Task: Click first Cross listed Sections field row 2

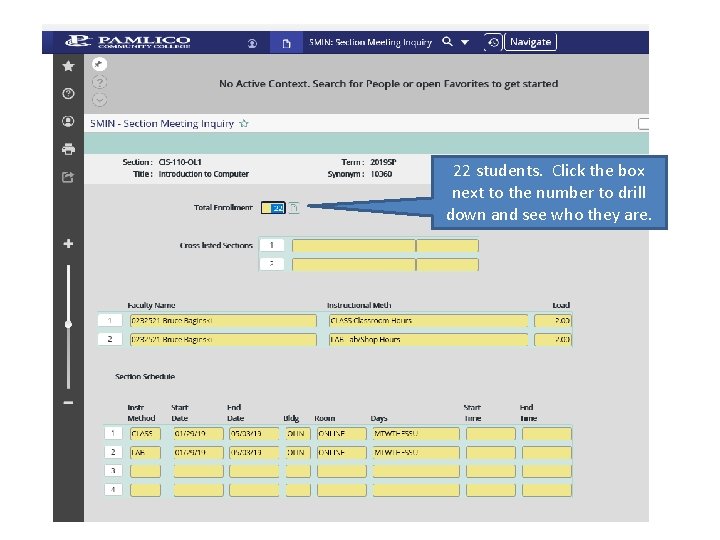Action: point(354,264)
